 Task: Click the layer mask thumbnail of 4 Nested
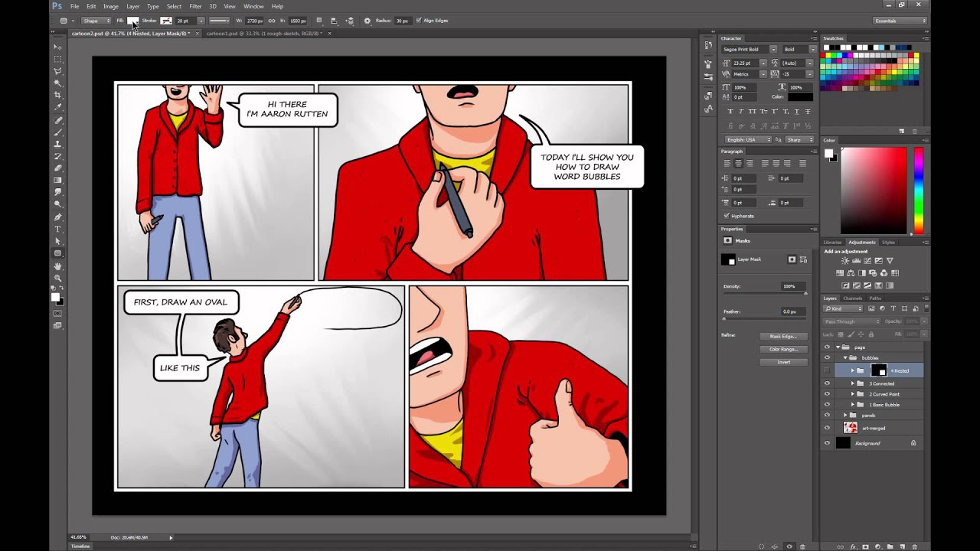pos(878,370)
